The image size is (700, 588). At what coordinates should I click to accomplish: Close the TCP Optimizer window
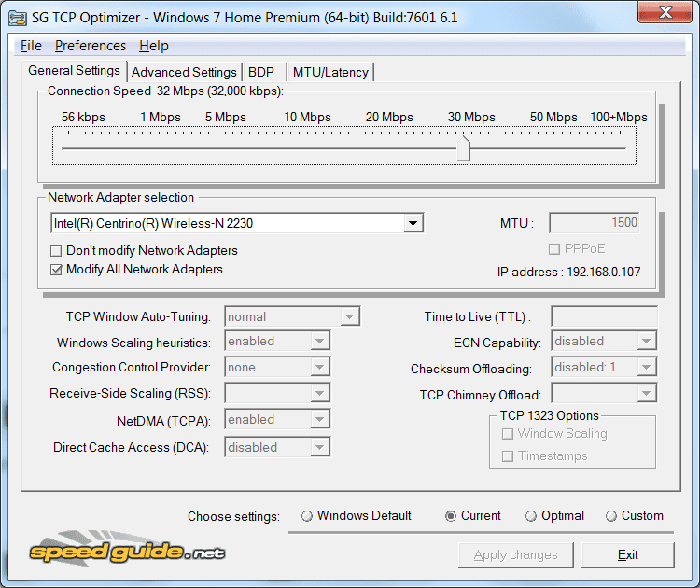point(665,12)
